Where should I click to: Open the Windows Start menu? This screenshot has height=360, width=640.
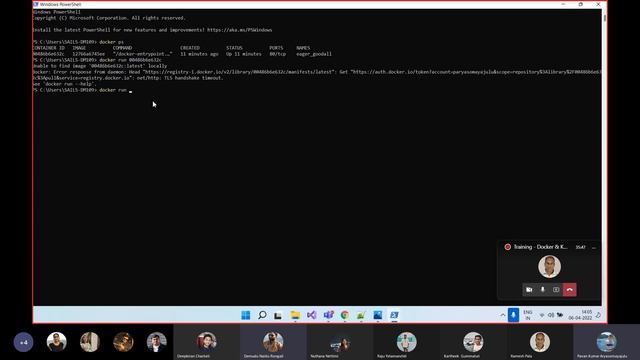[246, 315]
